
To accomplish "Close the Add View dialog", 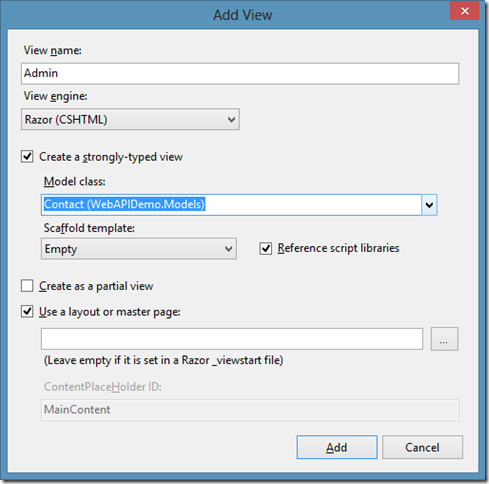I will (464, 11).
